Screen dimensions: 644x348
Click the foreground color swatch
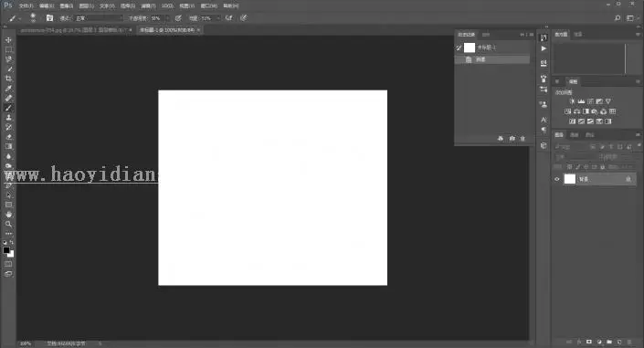(6, 249)
